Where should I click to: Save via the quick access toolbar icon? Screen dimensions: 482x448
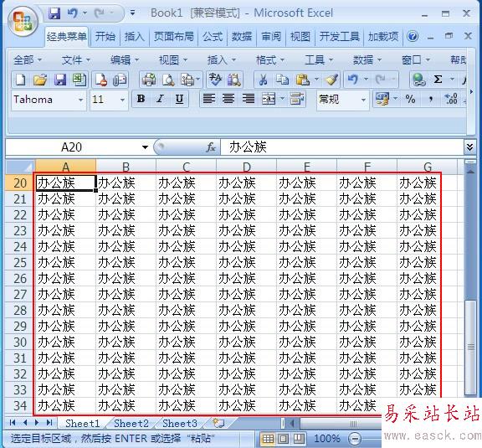pyautogui.click(x=54, y=13)
